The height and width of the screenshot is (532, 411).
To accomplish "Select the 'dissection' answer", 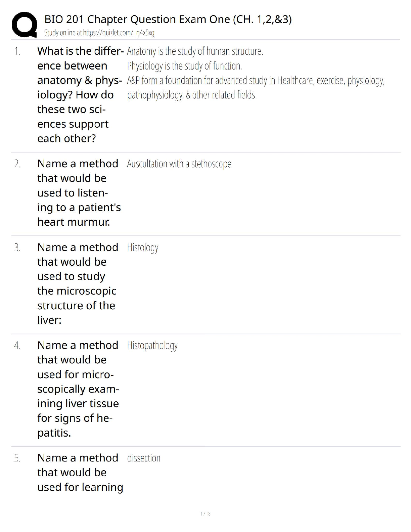I will pyautogui.click(x=144, y=458).
